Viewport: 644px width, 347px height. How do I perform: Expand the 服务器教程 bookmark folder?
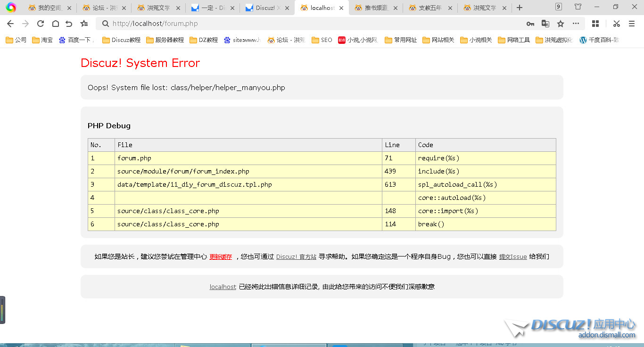165,40
